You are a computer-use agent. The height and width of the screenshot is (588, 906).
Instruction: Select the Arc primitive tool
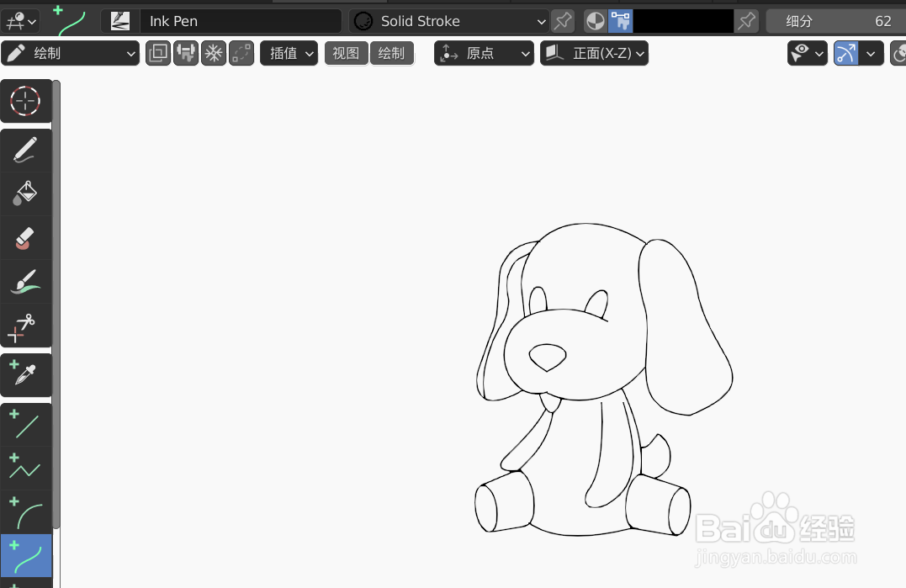(25, 512)
